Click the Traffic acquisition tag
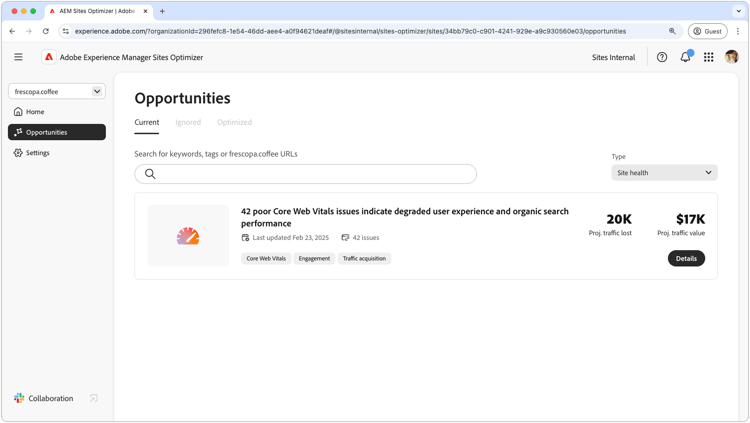 pyautogui.click(x=364, y=258)
